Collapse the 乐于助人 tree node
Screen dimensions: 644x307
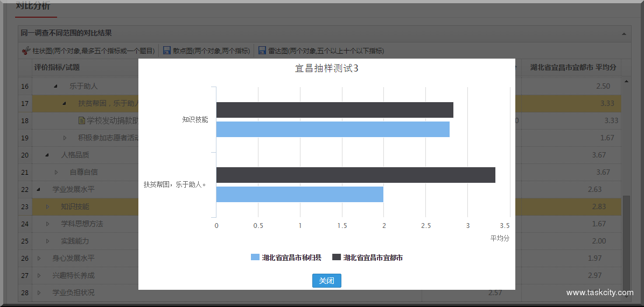(55, 86)
